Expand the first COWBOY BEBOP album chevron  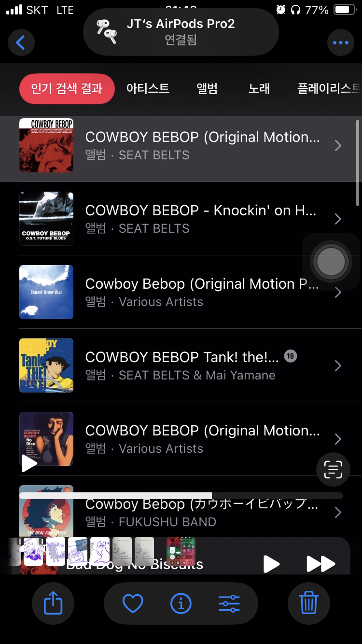[338, 146]
